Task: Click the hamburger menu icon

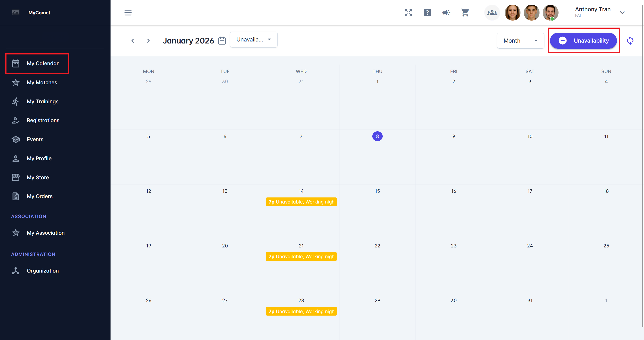Action: (128, 13)
